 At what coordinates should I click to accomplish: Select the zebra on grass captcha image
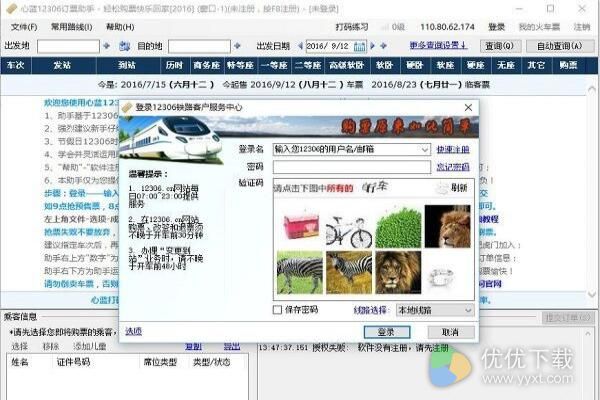pyautogui.click(x=300, y=273)
